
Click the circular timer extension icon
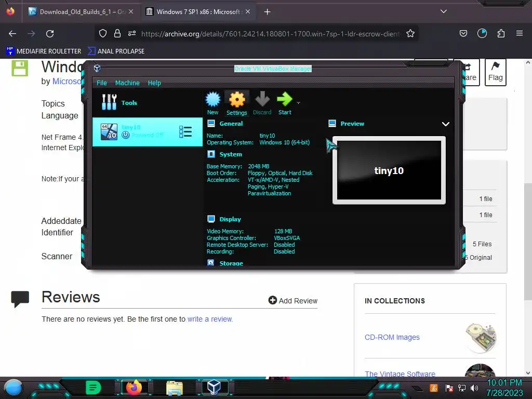tap(482, 33)
